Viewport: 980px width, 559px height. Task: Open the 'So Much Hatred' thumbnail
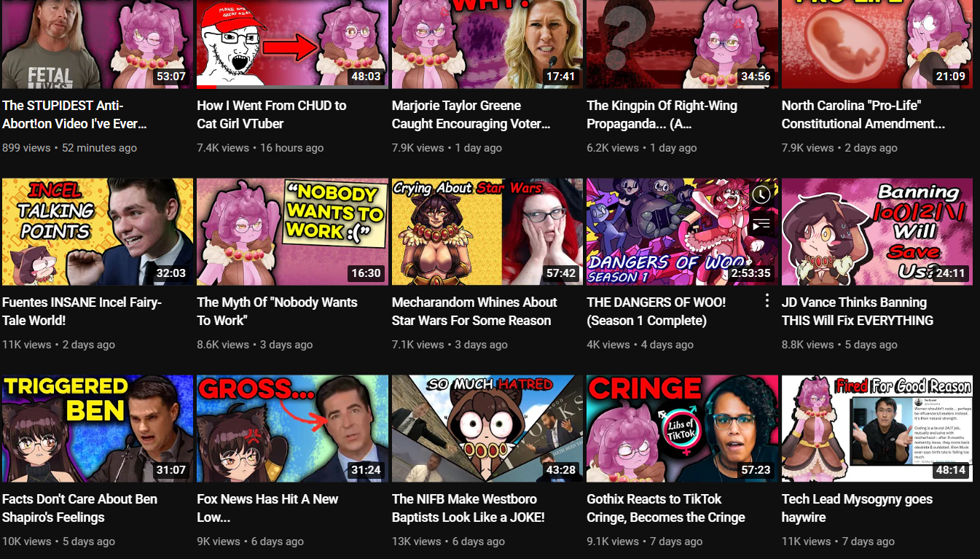pyautogui.click(x=487, y=429)
